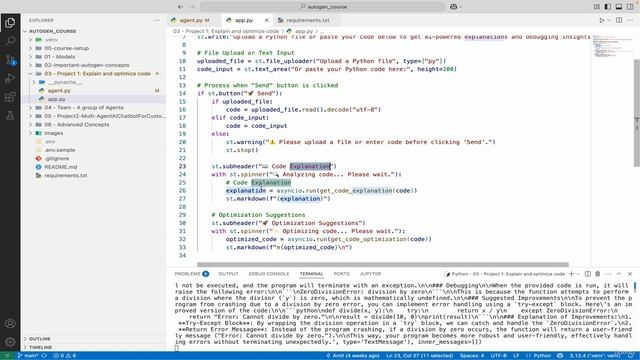Screen dimensions: 640x360
Task: Open the Debug Console tab
Action: 269,274
